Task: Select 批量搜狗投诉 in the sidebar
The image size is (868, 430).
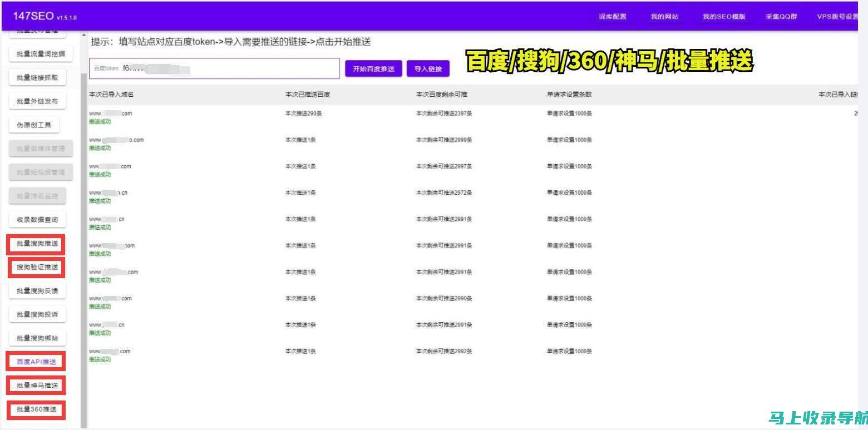Action: [x=37, y=314]
